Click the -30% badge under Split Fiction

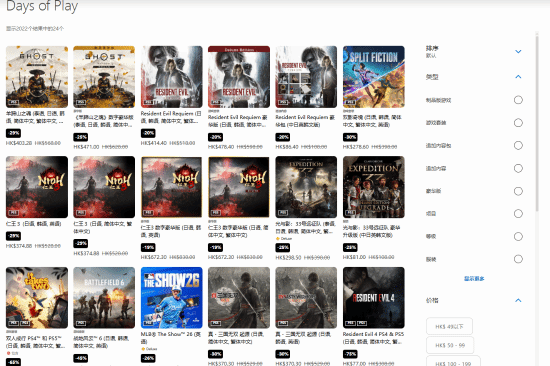coord(350,137)
